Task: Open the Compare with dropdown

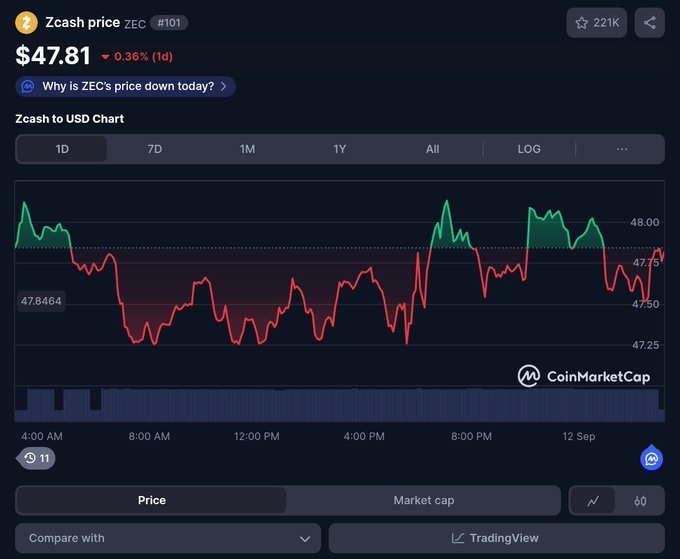Action: click(168, 538)
